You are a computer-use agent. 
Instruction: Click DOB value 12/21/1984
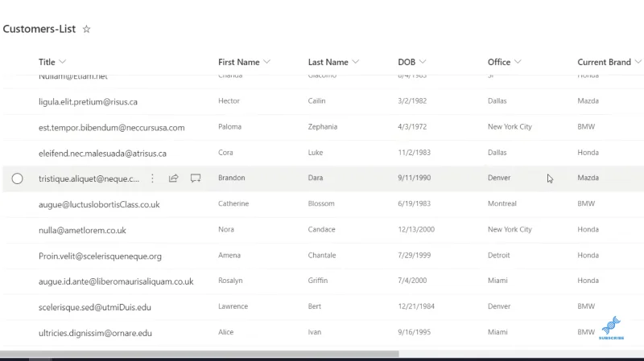click(416, 306)
